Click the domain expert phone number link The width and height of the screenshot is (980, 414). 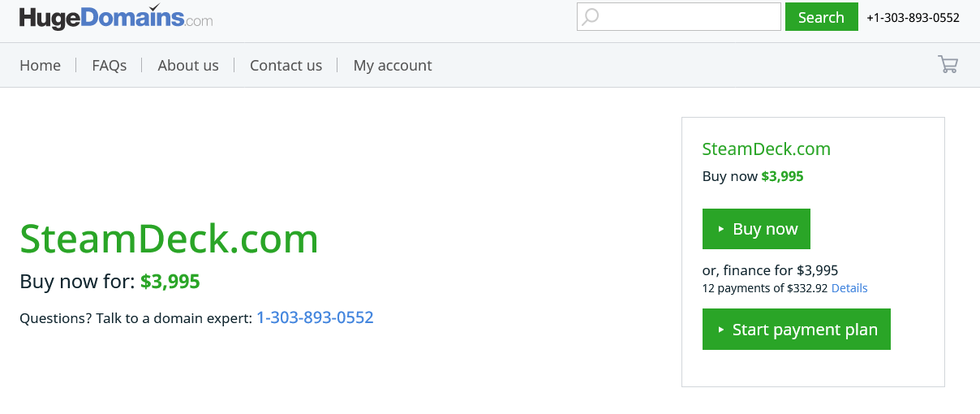point(315,317)
